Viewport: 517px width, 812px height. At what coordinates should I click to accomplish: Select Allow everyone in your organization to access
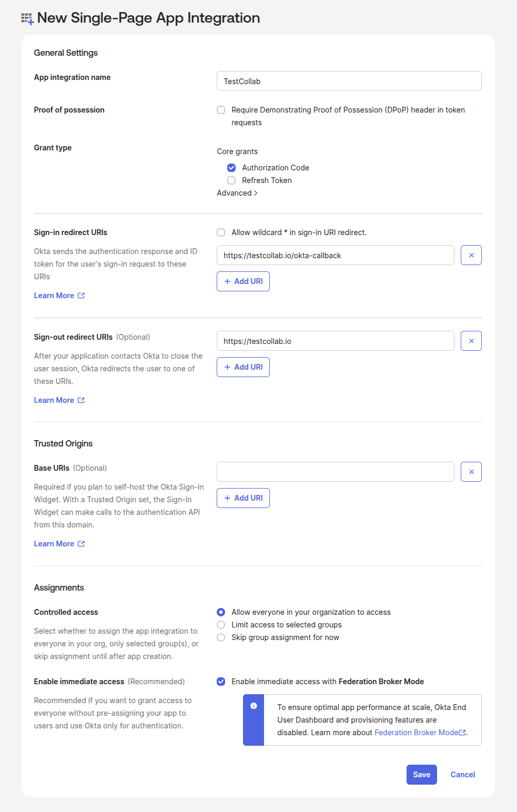(x=221, y=612)
